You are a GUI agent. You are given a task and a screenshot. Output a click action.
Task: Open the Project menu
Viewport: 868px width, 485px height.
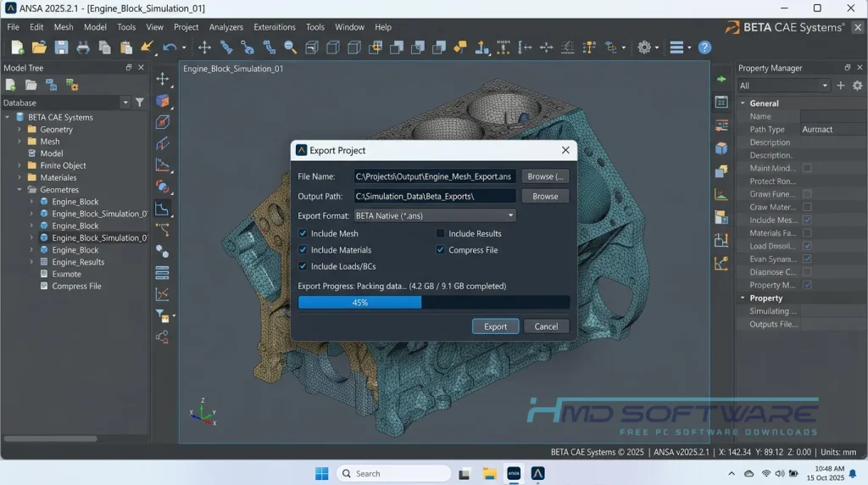pyautogui.click(x=186, y=26)
